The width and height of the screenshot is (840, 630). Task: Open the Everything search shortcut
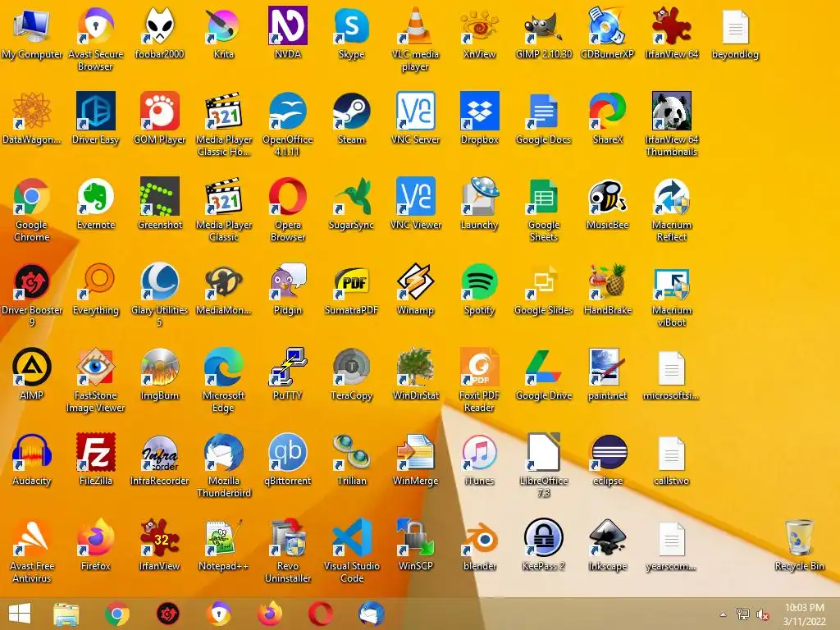click(x=95, y=281)
